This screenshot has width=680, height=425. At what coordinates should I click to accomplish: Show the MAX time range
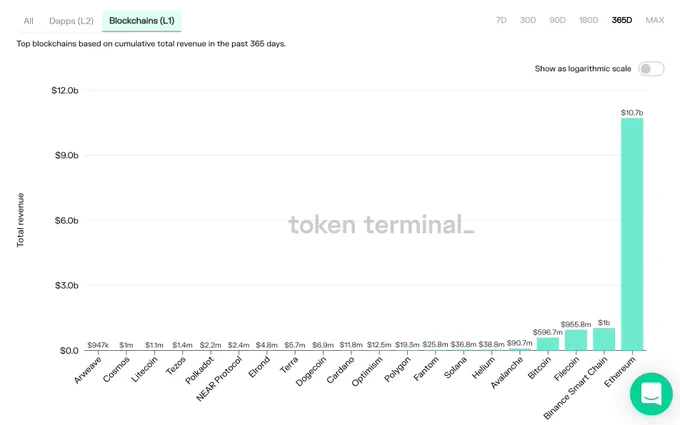[x=654, y=20]
